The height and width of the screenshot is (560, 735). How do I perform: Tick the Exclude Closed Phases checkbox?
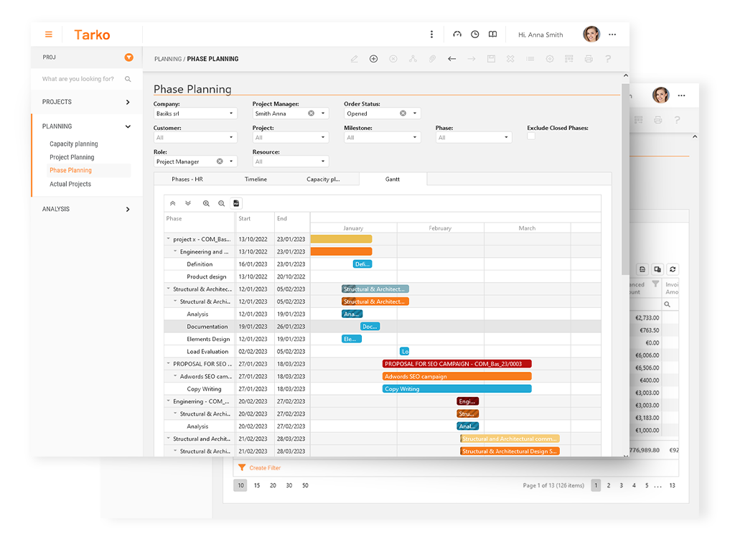[x=531, y=136]
